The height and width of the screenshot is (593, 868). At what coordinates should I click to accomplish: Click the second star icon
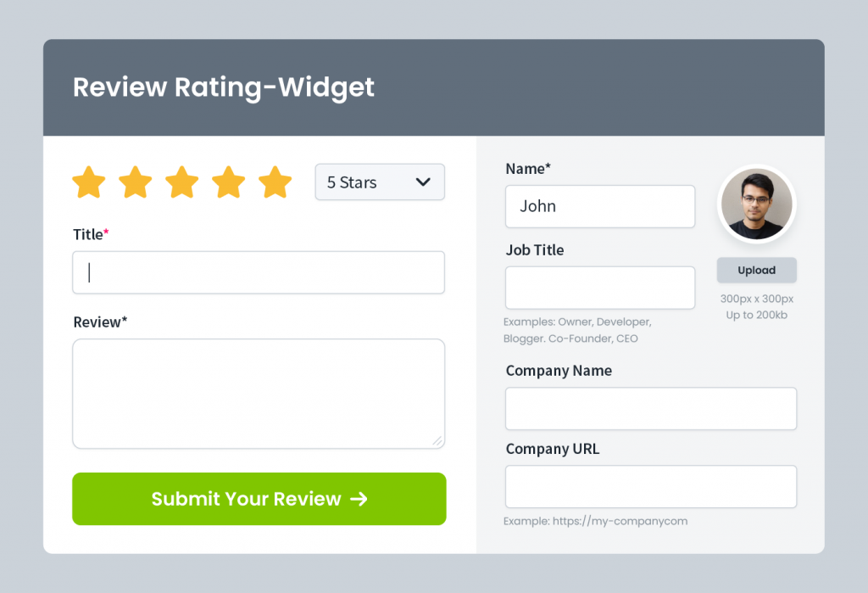[x=135, y=182]
